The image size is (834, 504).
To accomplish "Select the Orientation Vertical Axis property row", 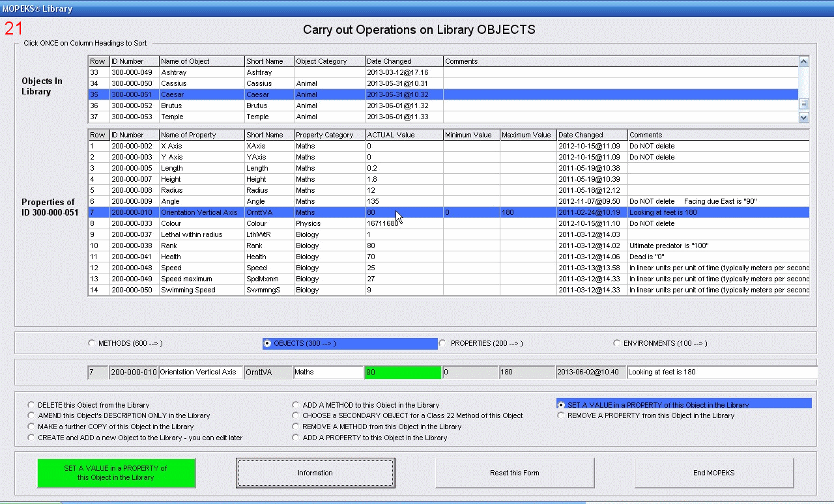I will [448, 212].
